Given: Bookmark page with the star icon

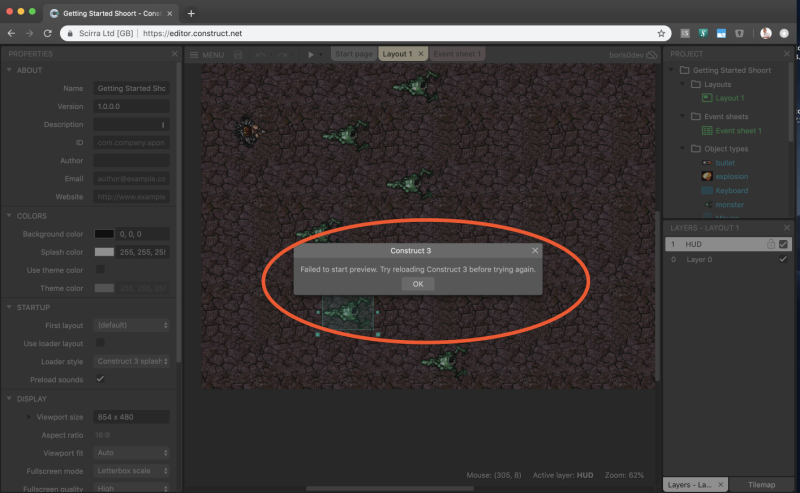Looking at the screenshot, I should coord(661,33).
